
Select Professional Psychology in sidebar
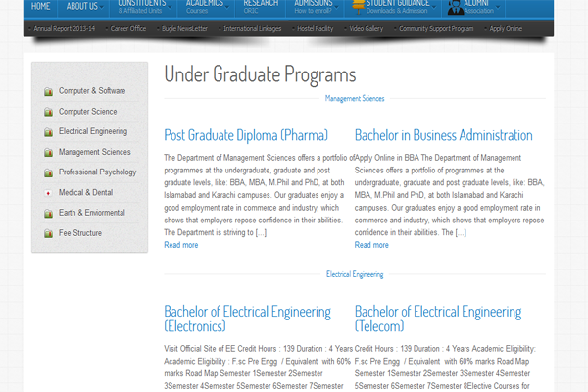[97, 172]
